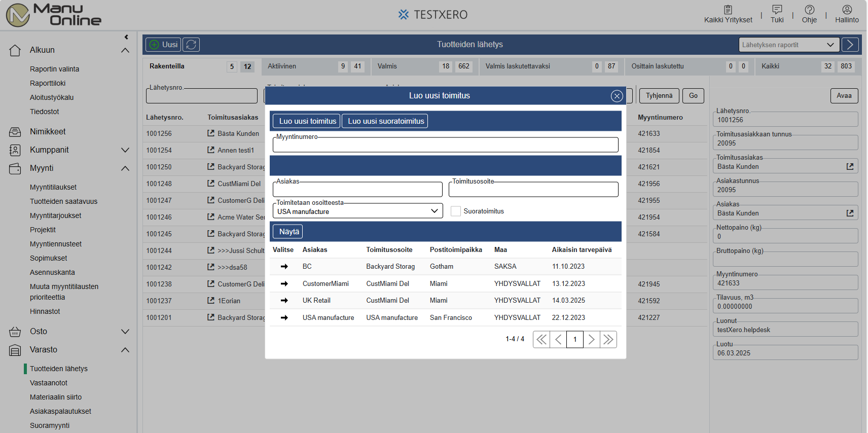The height and width of the screenshot is (433, 868).
Task: Open Hinnastot menu item
Action: tap(45, 311)
